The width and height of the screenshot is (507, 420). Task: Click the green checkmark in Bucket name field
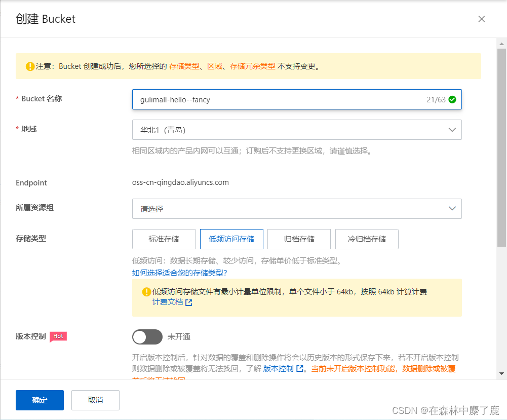452,100
